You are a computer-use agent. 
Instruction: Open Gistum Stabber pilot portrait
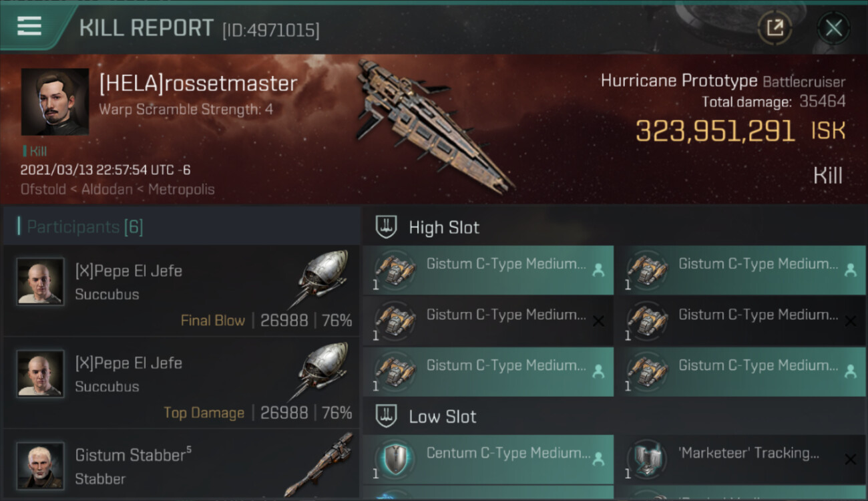point(41,466)
